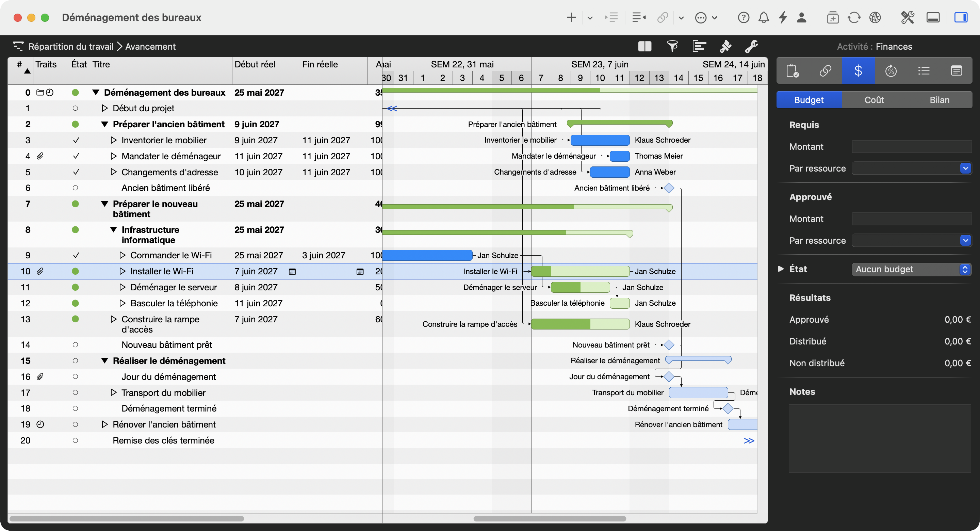Click the lightning bolt toolbar icon
The height and width of the screenshot is (531, 980).
pos(783,17)
